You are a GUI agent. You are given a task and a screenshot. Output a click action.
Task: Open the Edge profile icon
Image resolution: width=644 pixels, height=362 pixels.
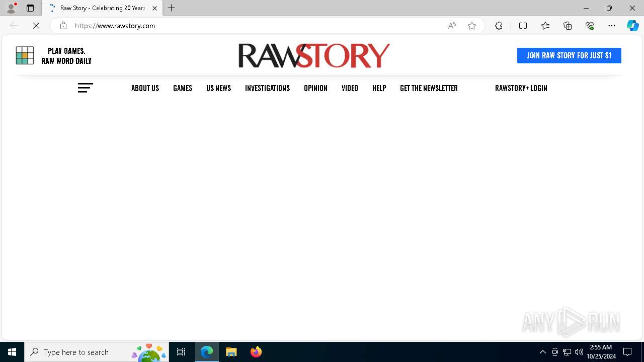(11, 8)
